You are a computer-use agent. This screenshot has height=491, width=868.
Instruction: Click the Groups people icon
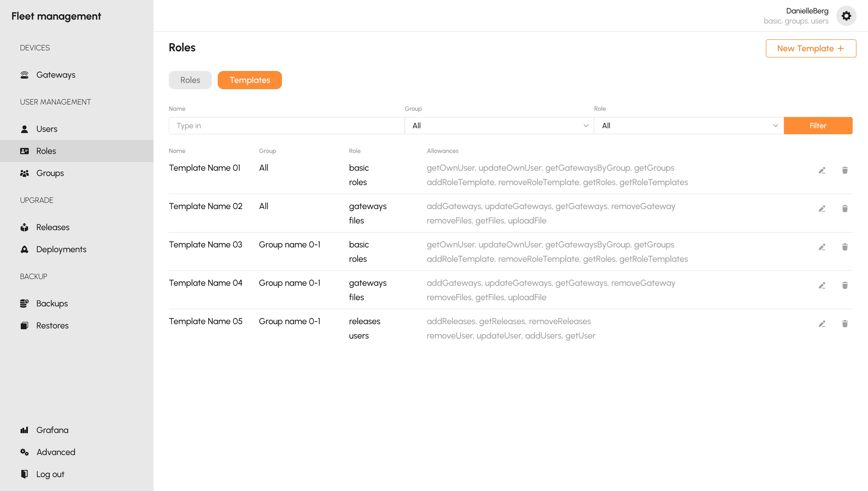24,173
